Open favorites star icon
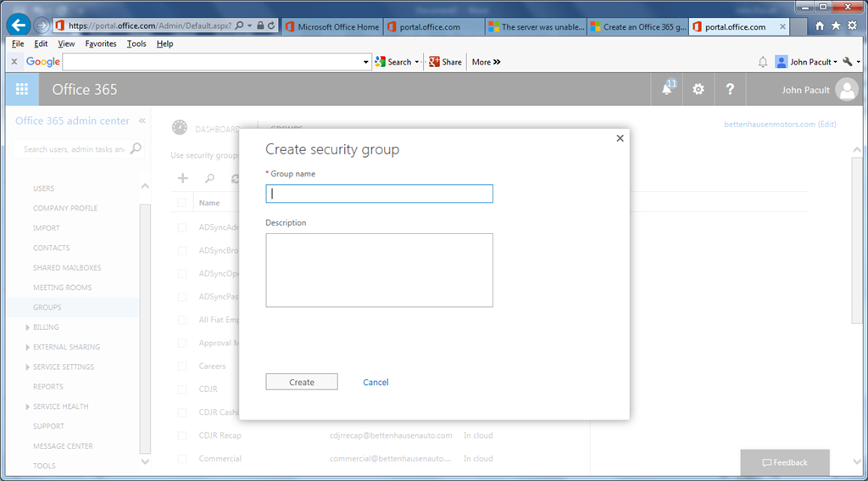The height and width of the screenshot is (481, 868). point(836,26)
